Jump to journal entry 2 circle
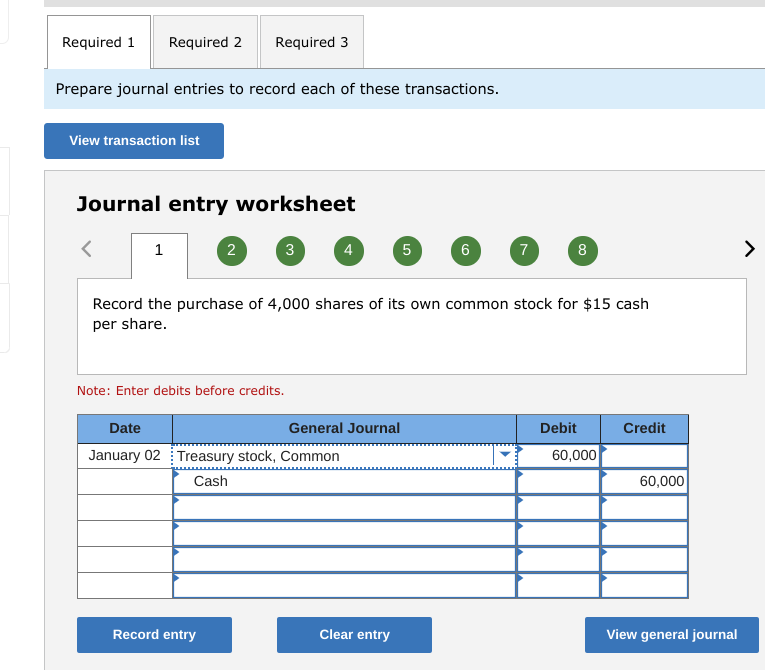Screen dimensions: 781x670 click(x=232, y=251)
